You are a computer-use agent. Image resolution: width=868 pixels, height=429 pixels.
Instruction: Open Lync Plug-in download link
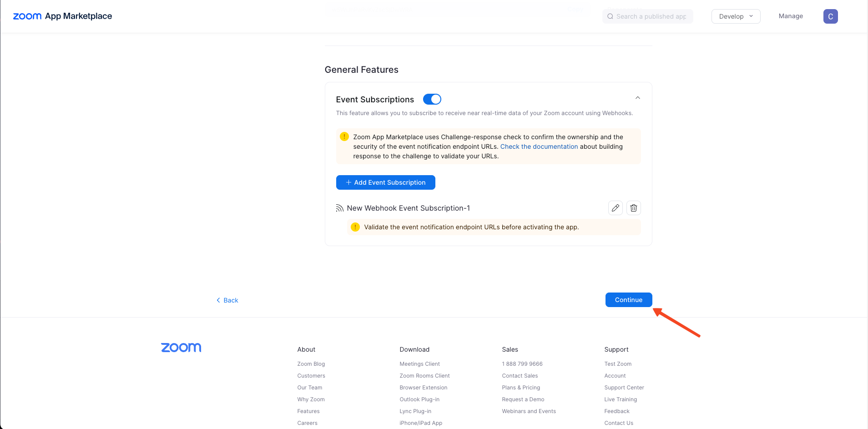tap(415, 411)
